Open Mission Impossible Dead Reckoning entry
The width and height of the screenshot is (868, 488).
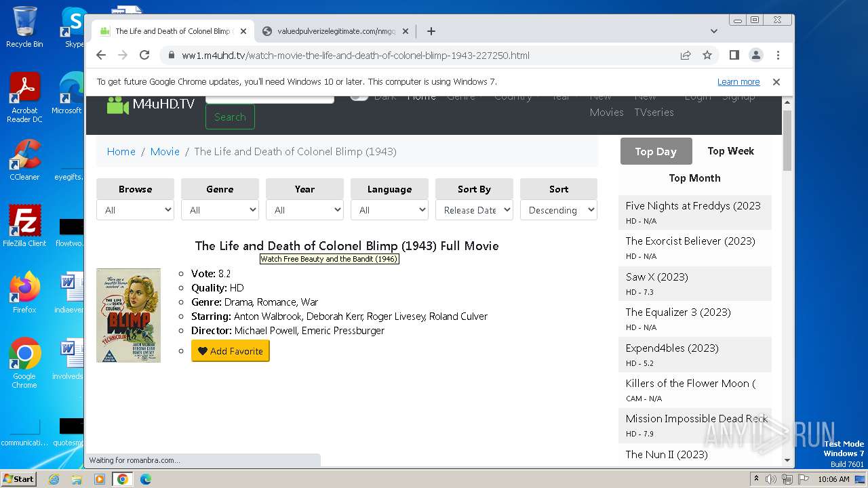pyautogui.click(x=696, y=418)
